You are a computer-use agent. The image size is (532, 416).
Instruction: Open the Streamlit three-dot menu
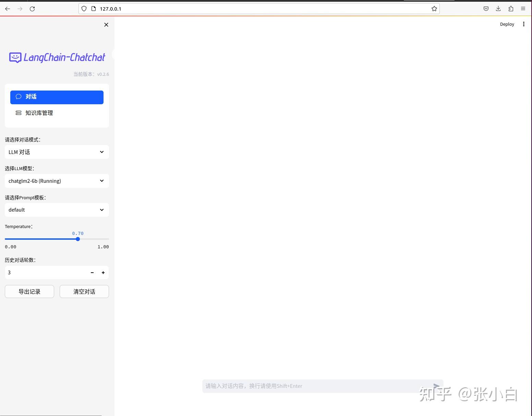point(523,24)
